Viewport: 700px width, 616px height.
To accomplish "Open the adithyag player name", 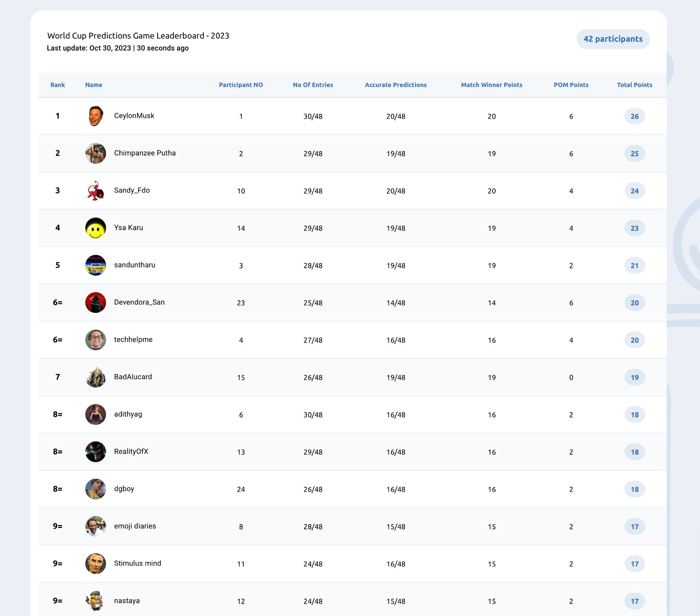I will point(128,414).
